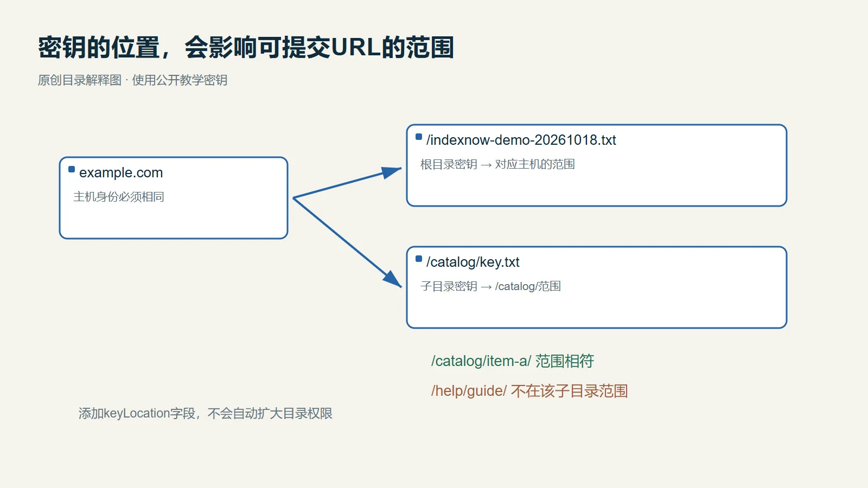Screen dimensions: 868x488
Task: Click the blue bullet beside /catalog/key.txt
Action: [419, 259]
